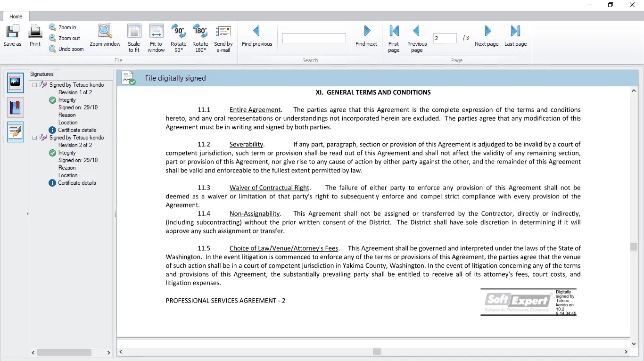Activate the Zoom window tool
Viewport: 644px width, 361px height.
coord(105,37)
